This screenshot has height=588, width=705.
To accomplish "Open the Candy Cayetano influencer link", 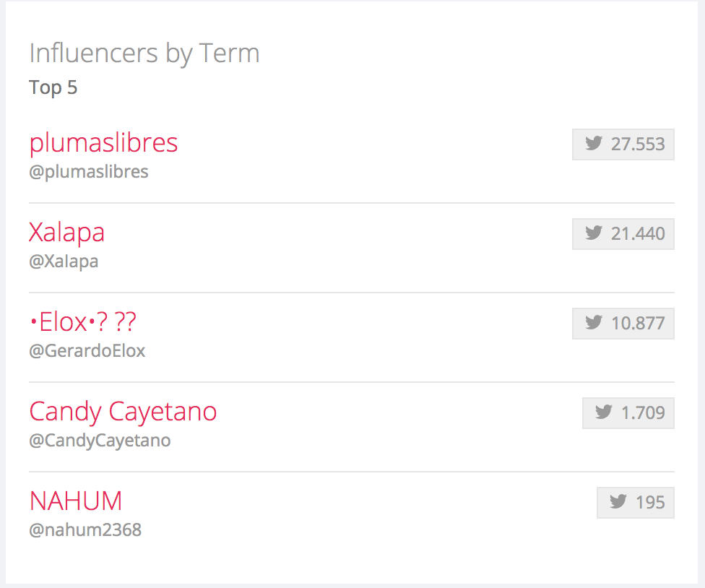I will pos(123,411).
